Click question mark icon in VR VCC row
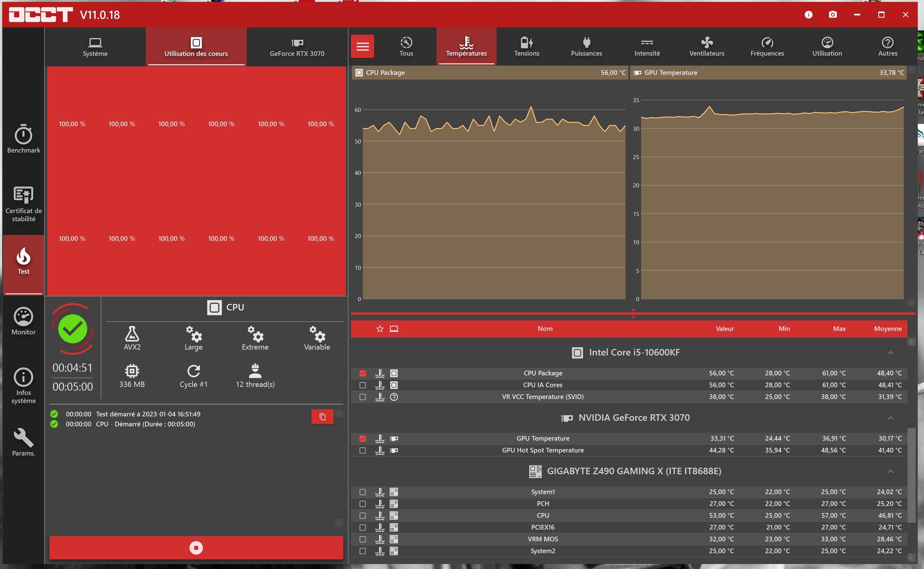This screenshot has width=924, height=569. point(394,397)
